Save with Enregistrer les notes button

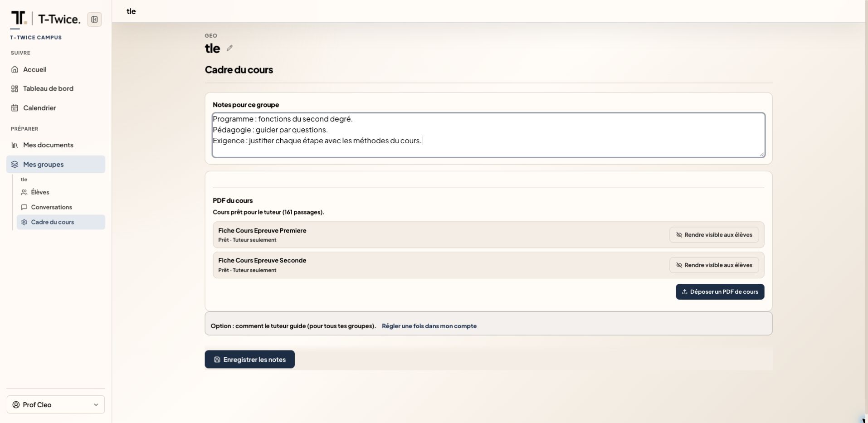coord(249,360)
